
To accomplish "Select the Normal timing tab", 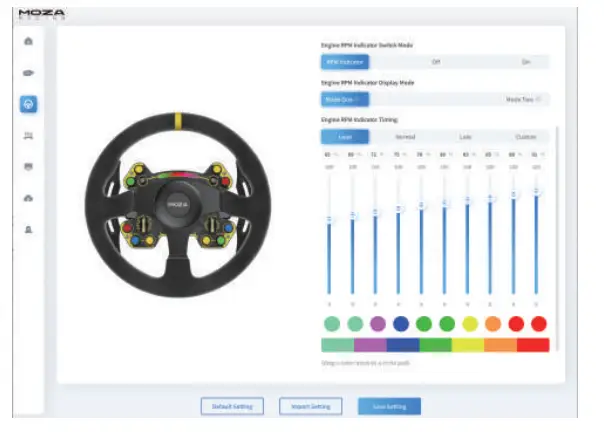I will (x=405, y=137).
